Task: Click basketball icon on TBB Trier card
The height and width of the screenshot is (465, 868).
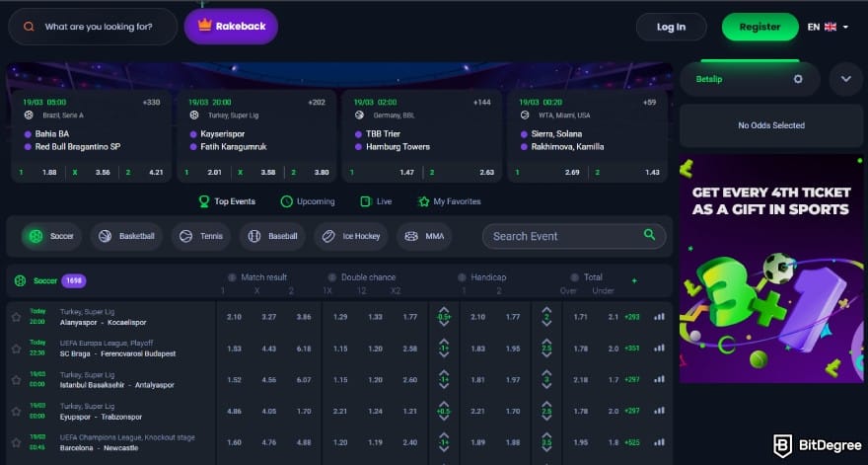Action: [x=359, y=116]
